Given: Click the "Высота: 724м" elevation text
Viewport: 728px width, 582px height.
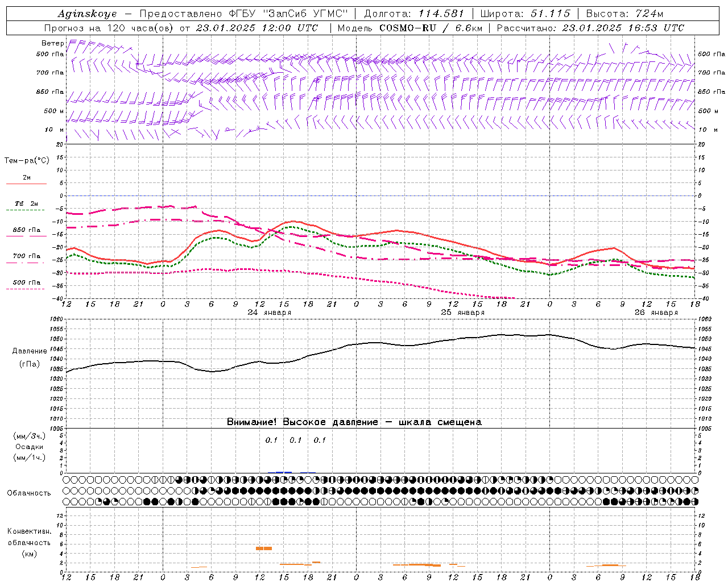Looking at the screenshot, I should click(624, 14).
